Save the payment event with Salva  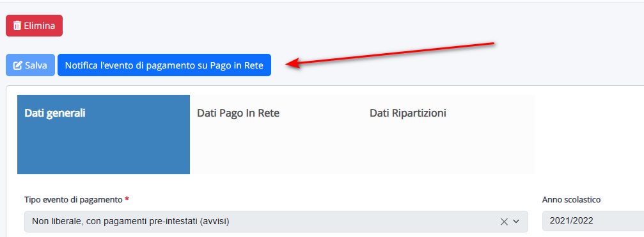coord(31,65)
